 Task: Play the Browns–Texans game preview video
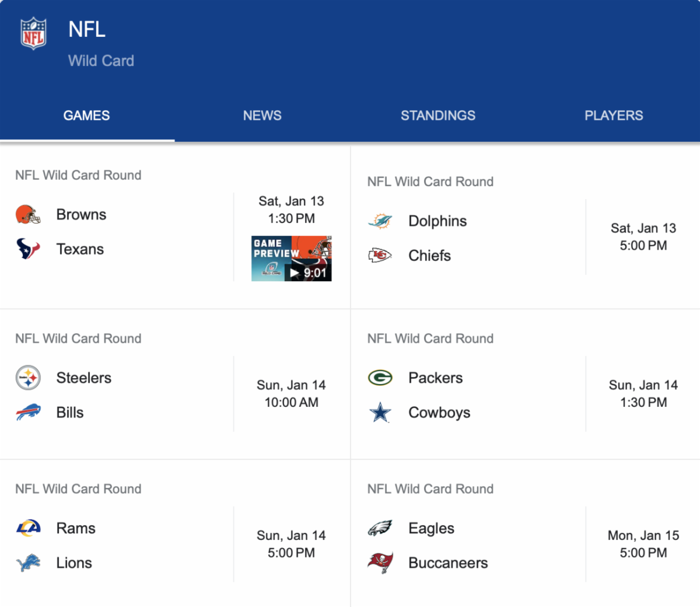click(x=291, y=259)
